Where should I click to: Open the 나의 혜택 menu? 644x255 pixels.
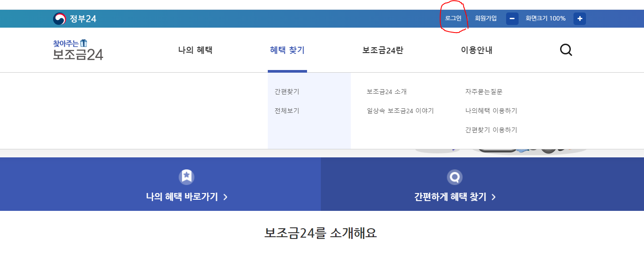pos(195,50)
